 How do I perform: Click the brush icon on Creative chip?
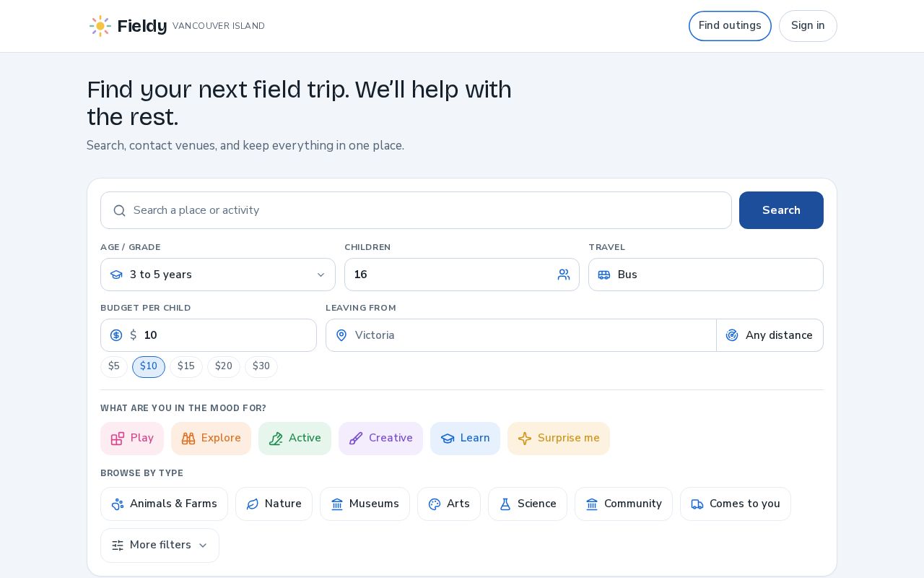point(356,439)
